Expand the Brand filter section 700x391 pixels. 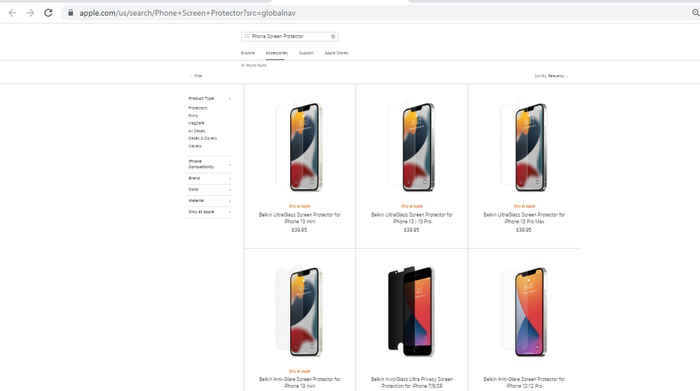pyautogui.click(x=210, y=178)
